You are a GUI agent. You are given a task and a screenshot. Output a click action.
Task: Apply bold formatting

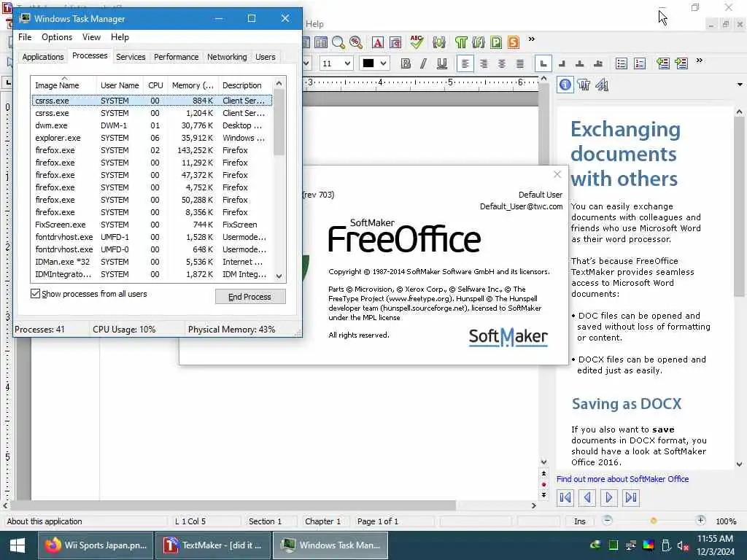[x=406, y=63]
